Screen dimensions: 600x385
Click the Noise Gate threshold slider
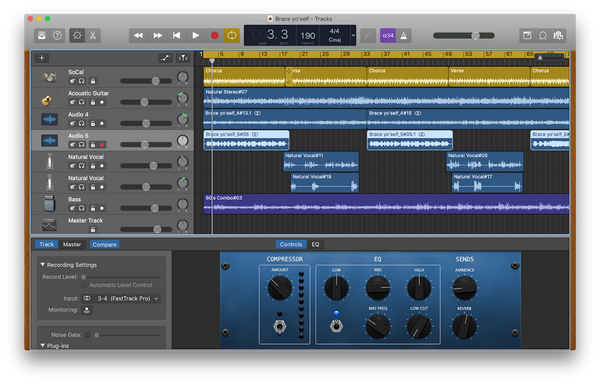(x=128, y=335)
